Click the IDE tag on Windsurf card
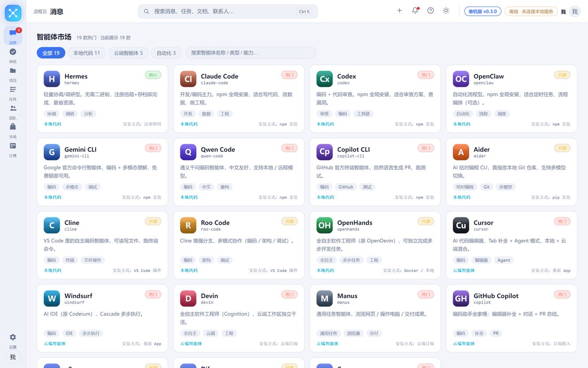This screenshot has width=588, height=368. [69, 333]
